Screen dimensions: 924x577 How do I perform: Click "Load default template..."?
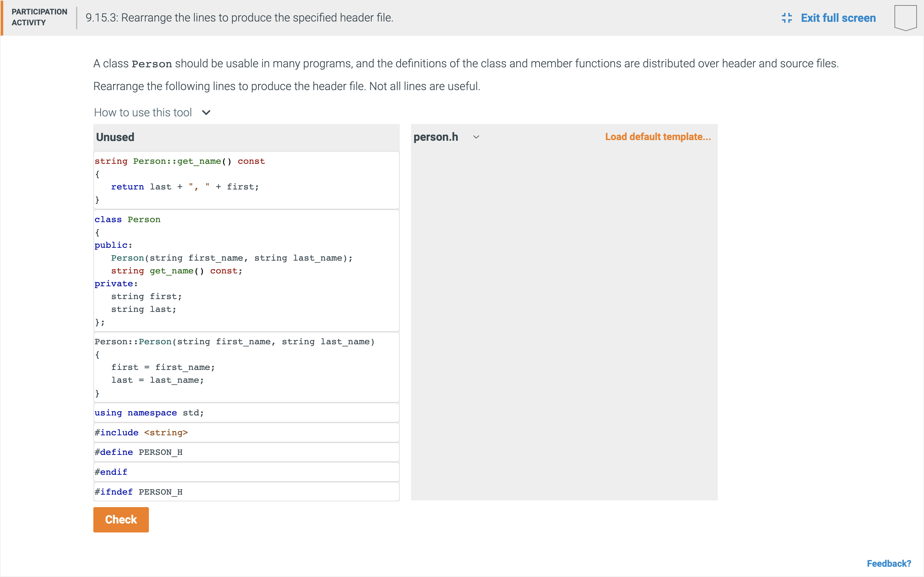pyautogui.click(x=657, y=137)
